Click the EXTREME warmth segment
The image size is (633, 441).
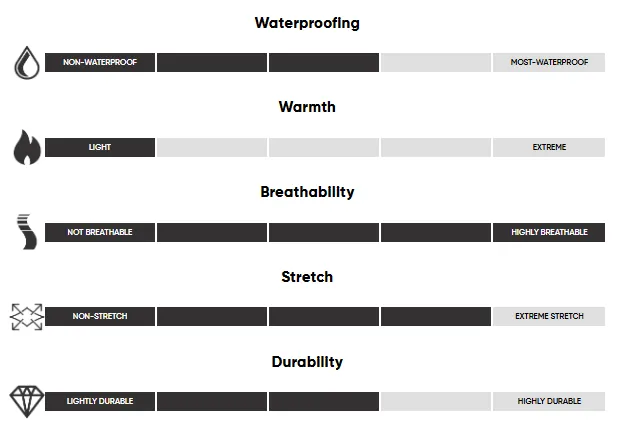point(549,147)
